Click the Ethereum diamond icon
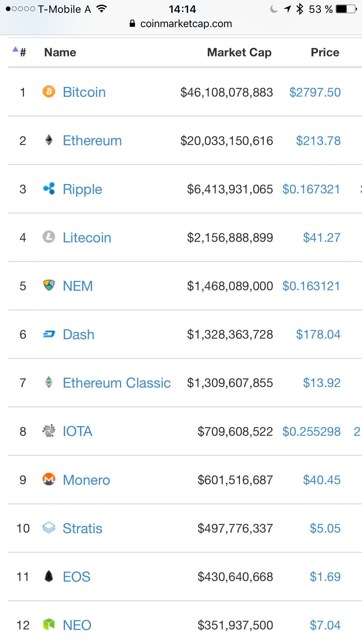362x644 pixels. [49, 140]
